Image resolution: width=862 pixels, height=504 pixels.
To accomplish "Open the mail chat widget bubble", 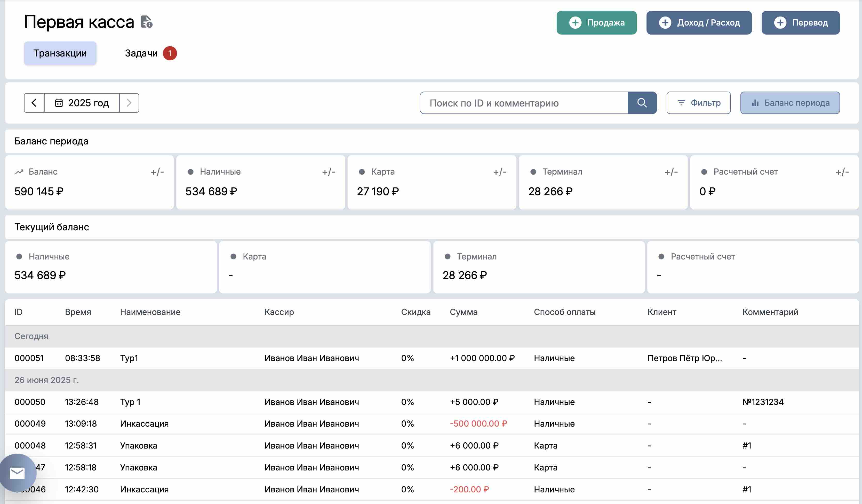I will (x=17, y=473).
